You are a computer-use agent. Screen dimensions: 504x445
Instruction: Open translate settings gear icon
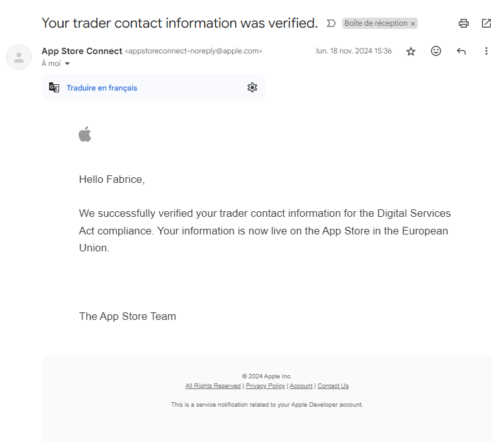click(252, 87)
